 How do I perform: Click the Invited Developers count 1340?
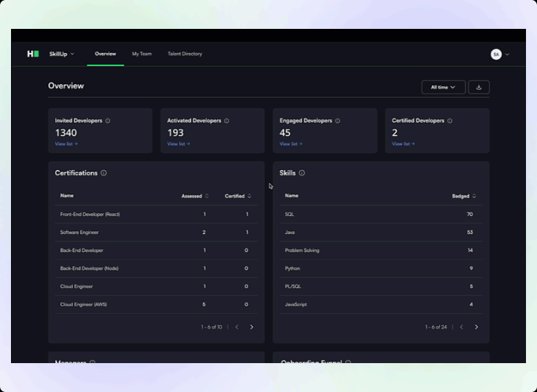[66, 133]
